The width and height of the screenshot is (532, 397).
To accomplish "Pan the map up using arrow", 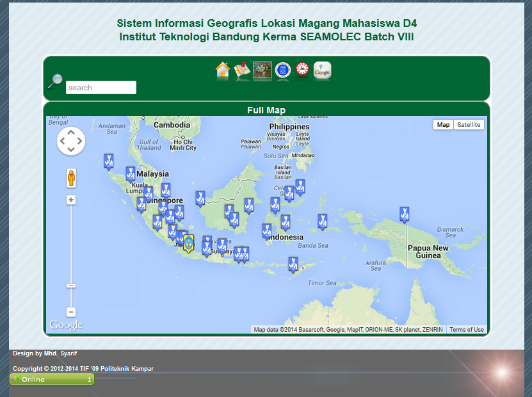I will point(71,133).
